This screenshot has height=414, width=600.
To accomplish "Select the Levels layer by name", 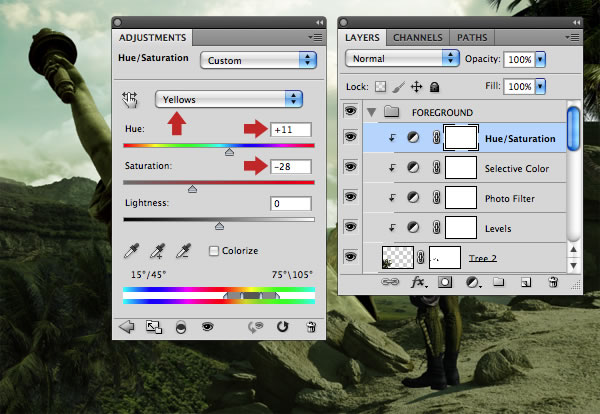I will pyautogui.click(x=498, y=229).
